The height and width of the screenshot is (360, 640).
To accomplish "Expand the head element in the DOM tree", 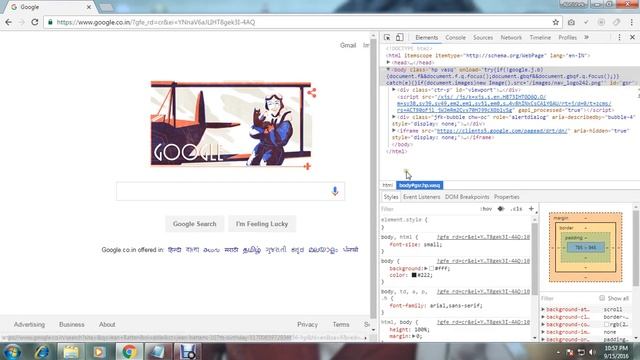I will point(388,62).
